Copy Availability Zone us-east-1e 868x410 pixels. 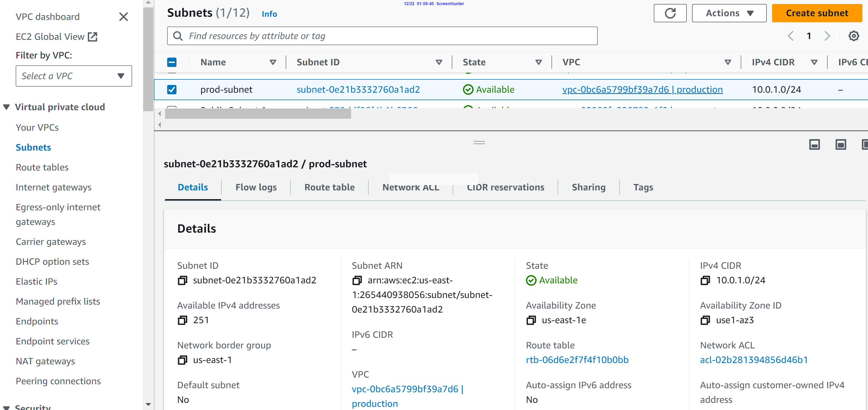[531, 320]
